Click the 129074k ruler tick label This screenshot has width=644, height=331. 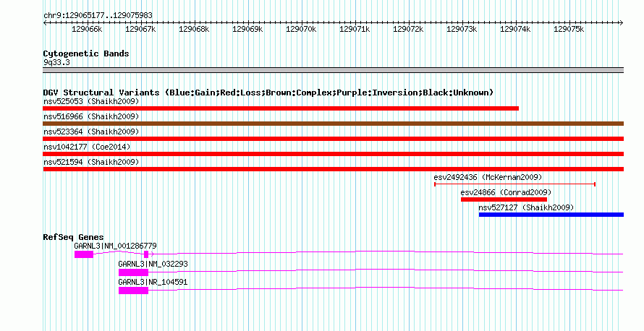point(515,29)
